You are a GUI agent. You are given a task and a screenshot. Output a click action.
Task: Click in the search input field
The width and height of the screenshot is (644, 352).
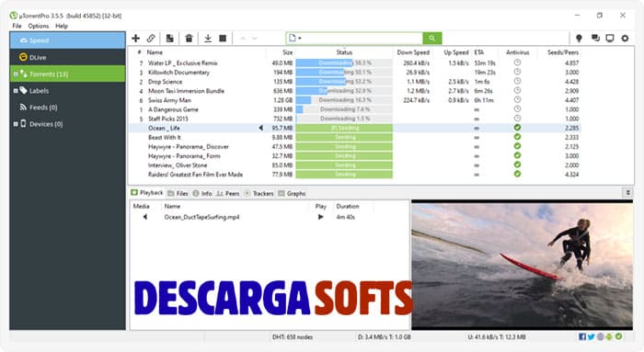click(x=362, y=39)
